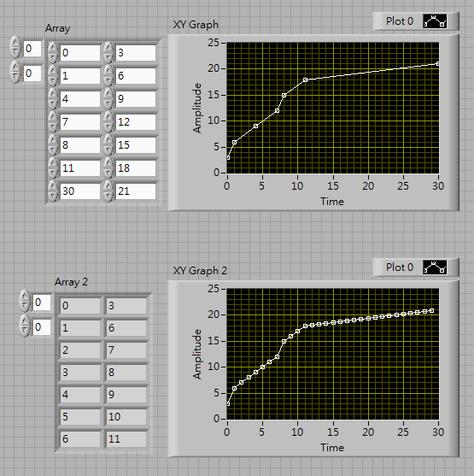Click Time axis label on XY Graph

pyautogui.click(x=332, y=202)
